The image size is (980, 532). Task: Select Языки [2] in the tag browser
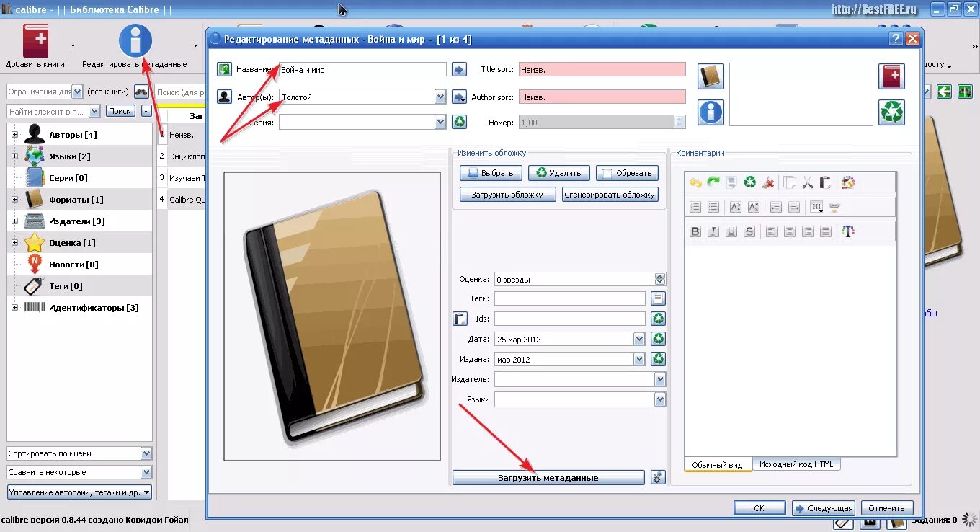pos(70,156)
